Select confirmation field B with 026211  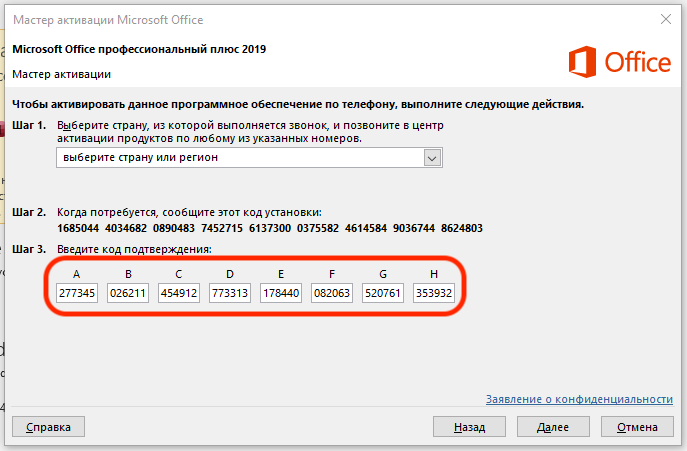click(128, 294)
